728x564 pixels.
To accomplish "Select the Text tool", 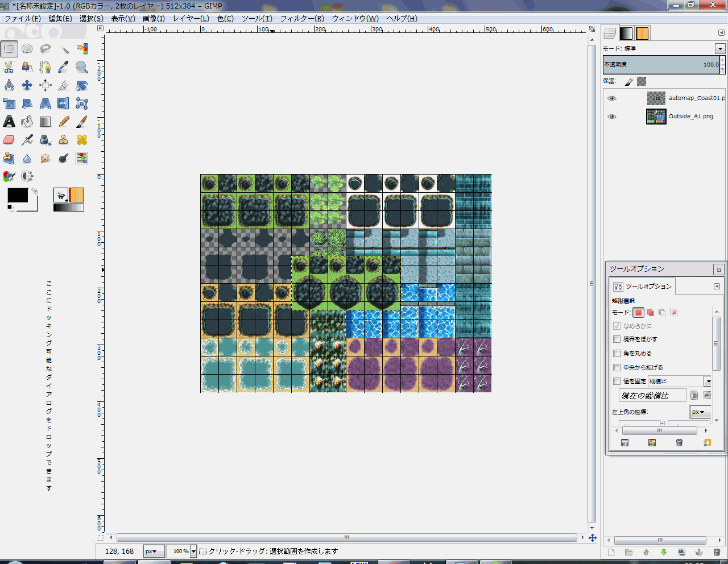I will point(9,122).
